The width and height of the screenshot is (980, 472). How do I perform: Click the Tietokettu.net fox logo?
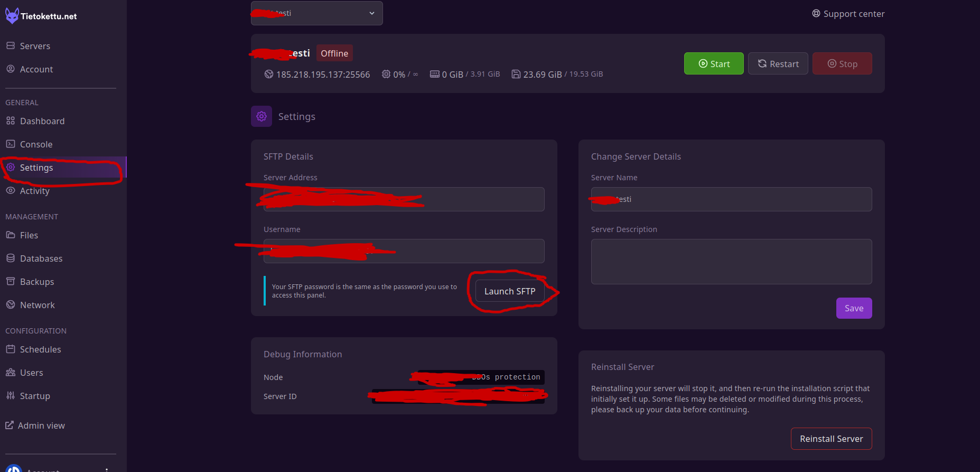pos(12,16)
